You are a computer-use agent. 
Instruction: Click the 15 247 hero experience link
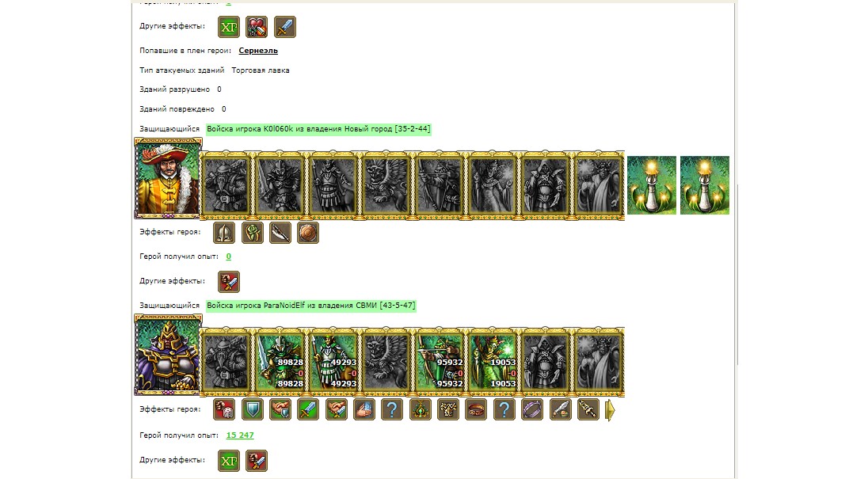[x=240, y=435]
